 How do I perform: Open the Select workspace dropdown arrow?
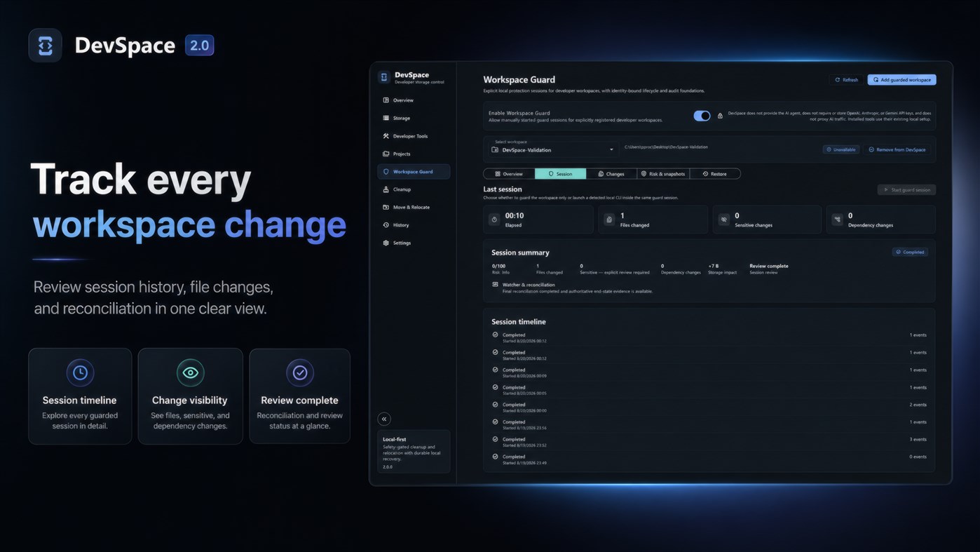(x=611, y=149)
